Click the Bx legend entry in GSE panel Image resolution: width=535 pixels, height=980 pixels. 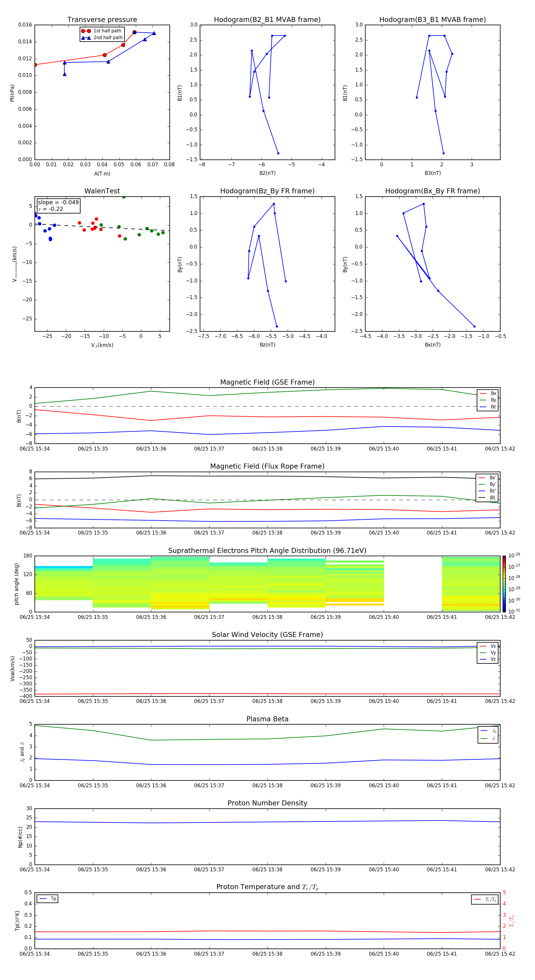point(488,393)
